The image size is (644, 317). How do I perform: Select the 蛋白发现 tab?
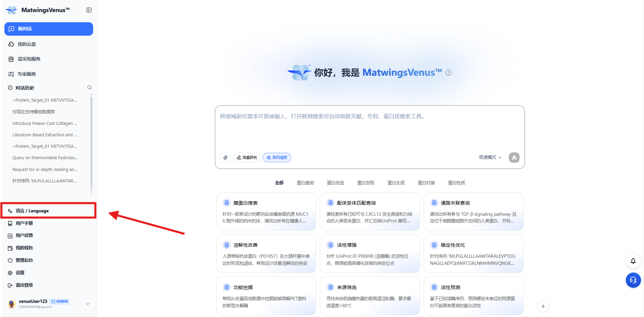tap(366, 183)
